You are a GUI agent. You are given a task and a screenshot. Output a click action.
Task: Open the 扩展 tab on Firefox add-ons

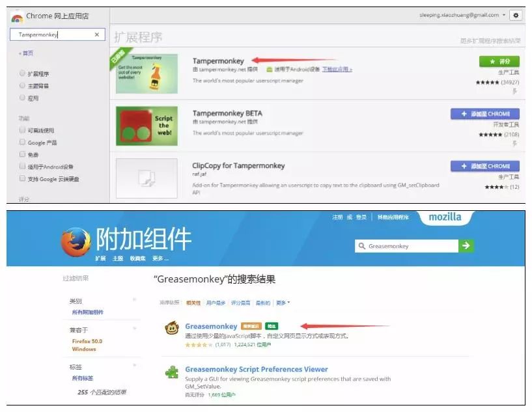pyautogui.click(x=100, y=258)
